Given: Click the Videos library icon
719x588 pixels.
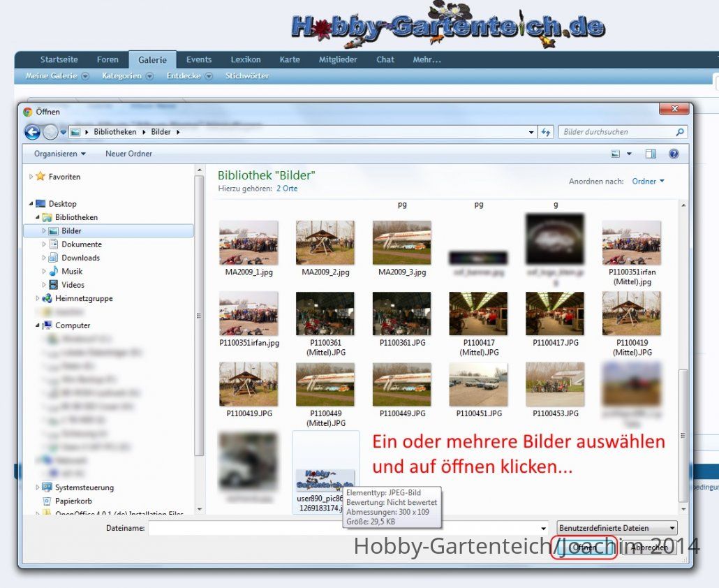Looking at the screenshot, I should [x=54, y=285].
